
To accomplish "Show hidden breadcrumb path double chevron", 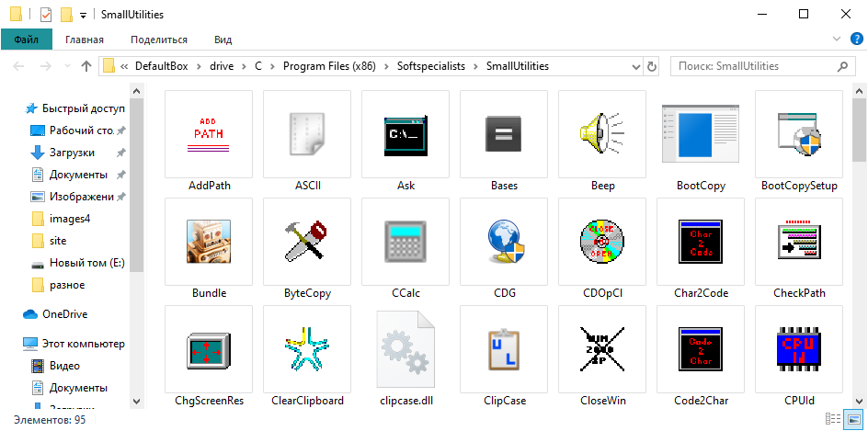I will coord(124,66).
